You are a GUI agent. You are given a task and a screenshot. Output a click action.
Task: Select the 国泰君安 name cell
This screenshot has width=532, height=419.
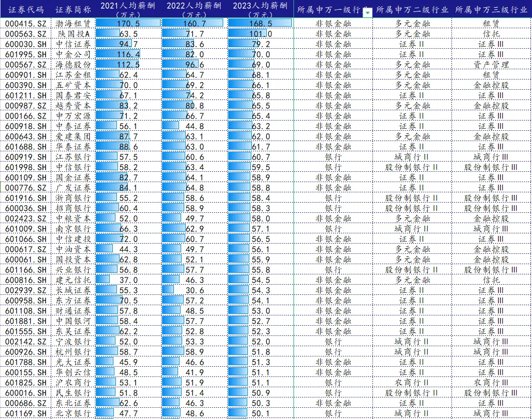click(x=73, y=95)
